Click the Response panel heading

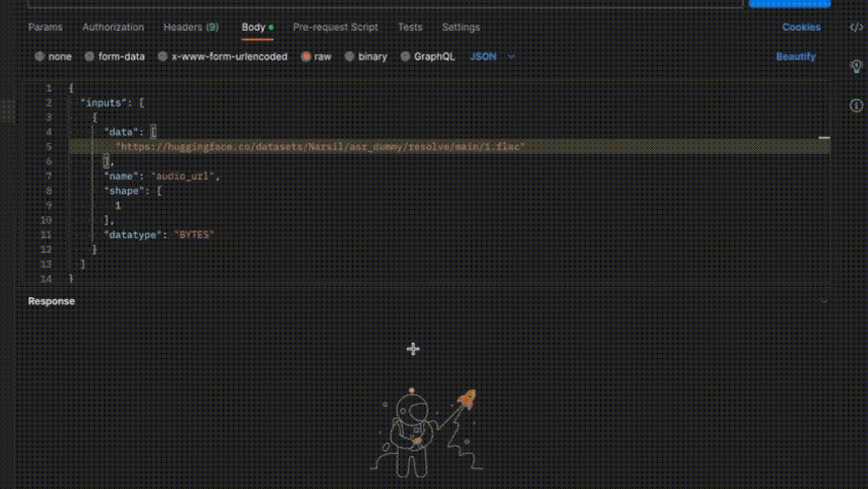click(51, 302)
